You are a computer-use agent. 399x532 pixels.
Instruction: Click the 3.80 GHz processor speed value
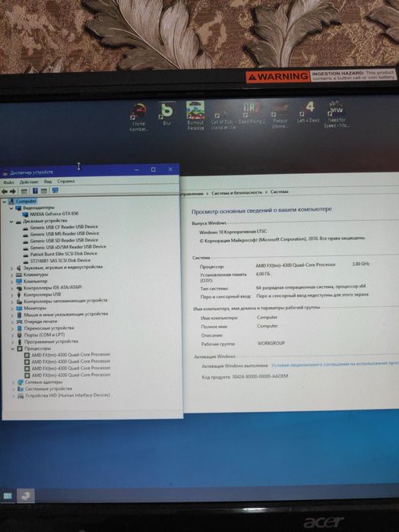[361, 264]
